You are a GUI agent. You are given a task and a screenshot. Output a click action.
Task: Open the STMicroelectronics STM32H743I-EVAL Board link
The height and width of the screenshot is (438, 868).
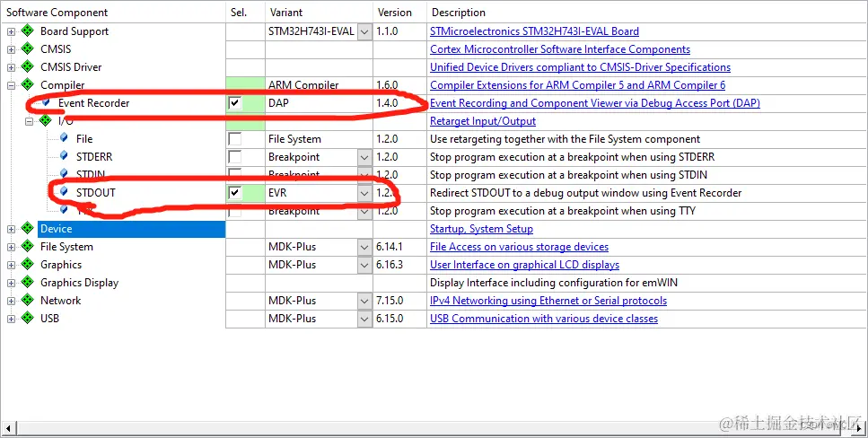click(x=534, y=31)
